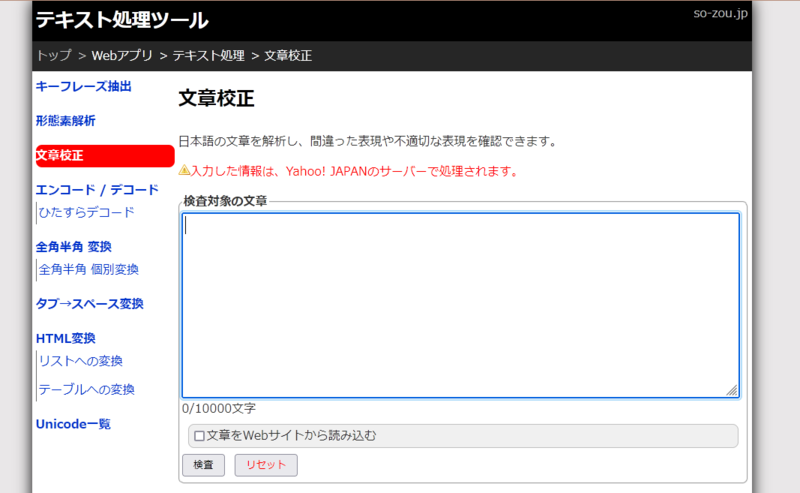The image size is (800, 493).
Task: Open the エンコード / デコード link
Action: tap(97, 190)
